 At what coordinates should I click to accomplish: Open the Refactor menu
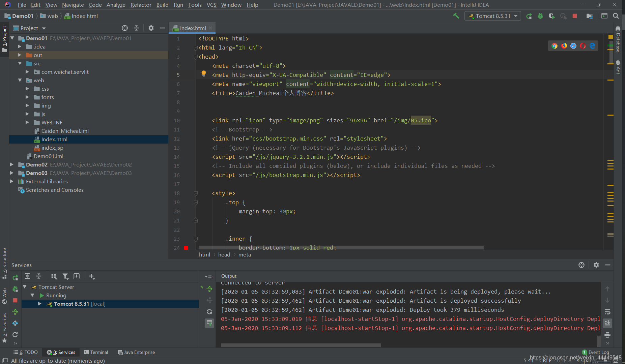(x=141, y=5)
